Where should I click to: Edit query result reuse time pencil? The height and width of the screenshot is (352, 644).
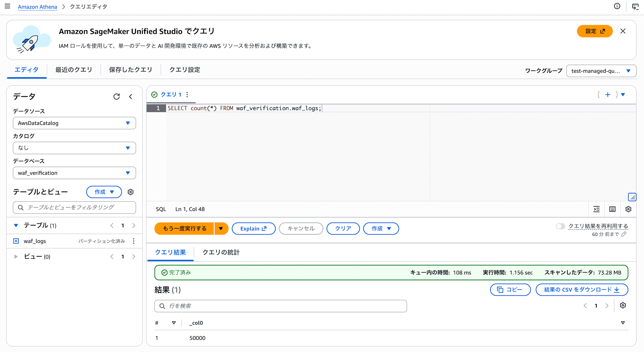tap(624, 234)
